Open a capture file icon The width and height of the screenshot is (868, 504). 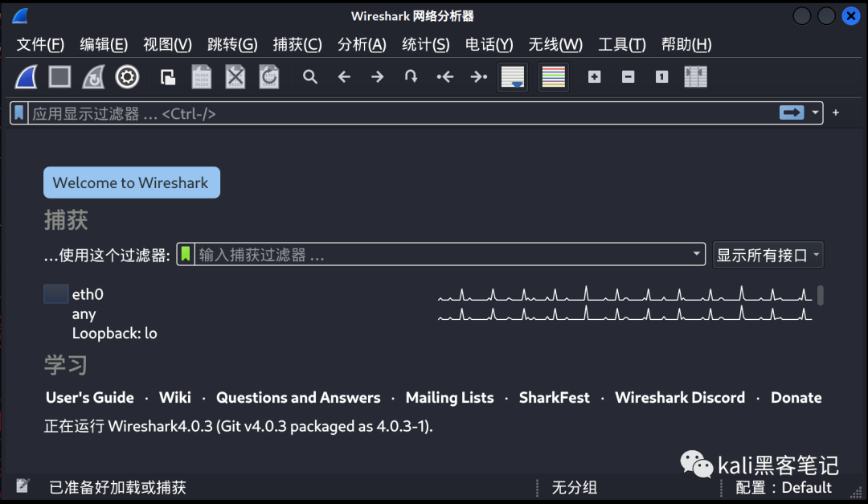168,77
